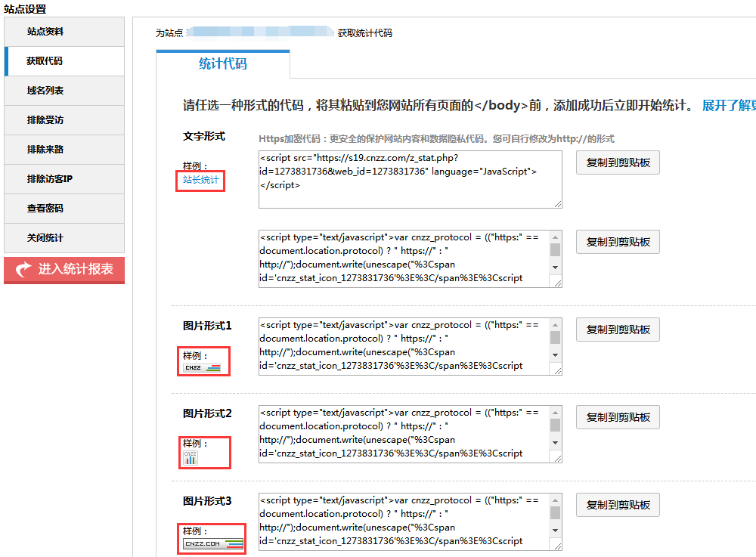756x557 pixels.
Task: Copy the Https script code to clipboard
Action: click(618, 163)
